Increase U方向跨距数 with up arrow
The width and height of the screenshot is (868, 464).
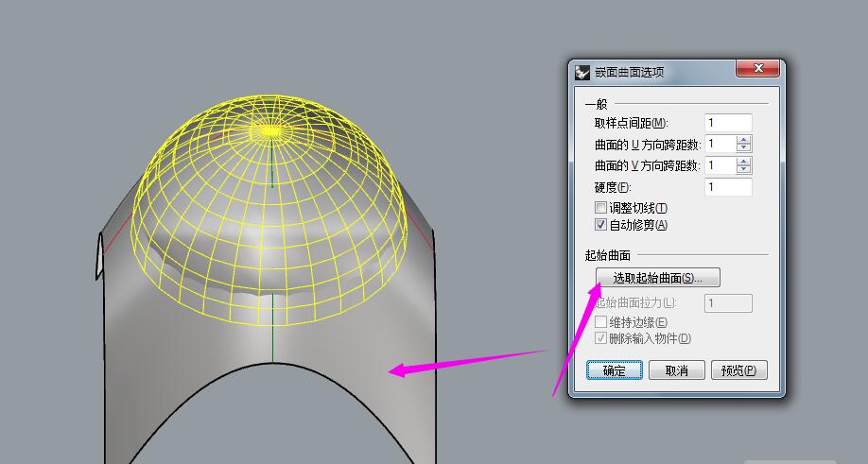[743, 140]
